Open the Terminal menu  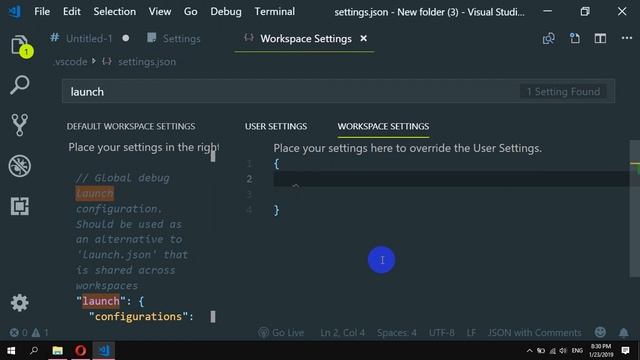(x=274, y=11)
